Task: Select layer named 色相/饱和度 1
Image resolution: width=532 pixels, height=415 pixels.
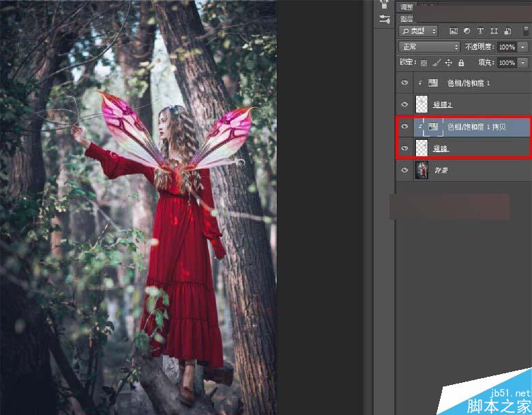Action: click(x=469, y=83)
